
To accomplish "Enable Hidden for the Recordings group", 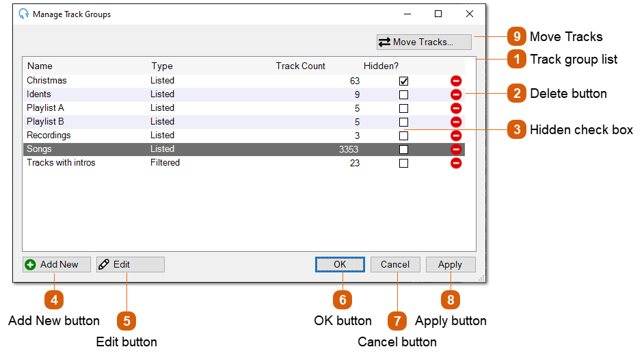I will pos(404,136).
